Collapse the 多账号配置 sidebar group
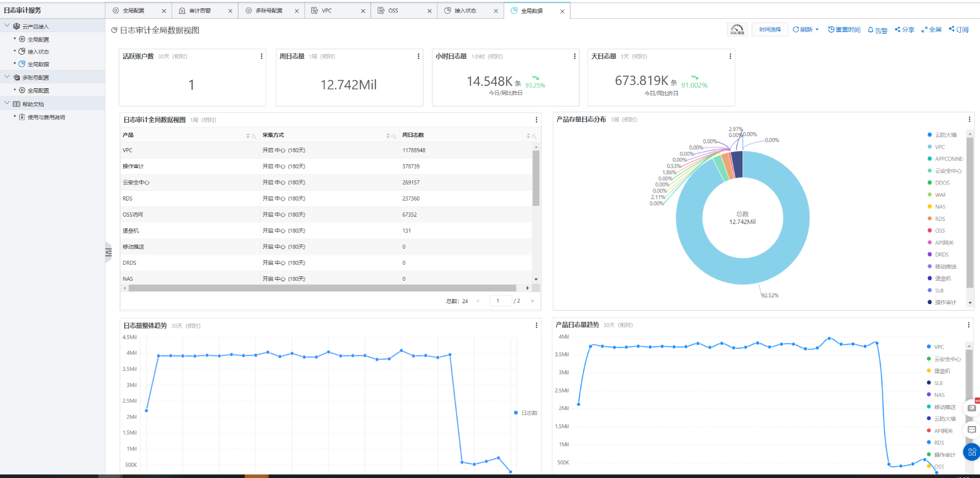Image resolution: width=980 pixels, height=478 pixels. [7, 77]
